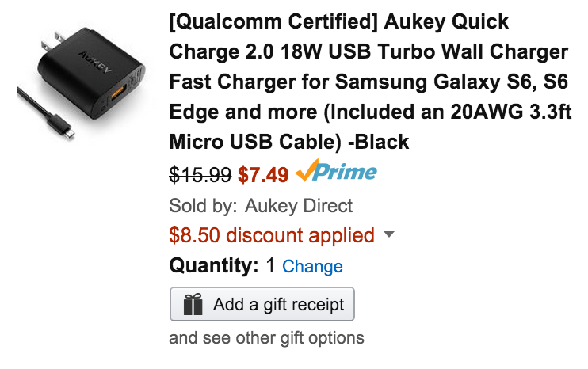Click the Sold by label

coord(203,206)
